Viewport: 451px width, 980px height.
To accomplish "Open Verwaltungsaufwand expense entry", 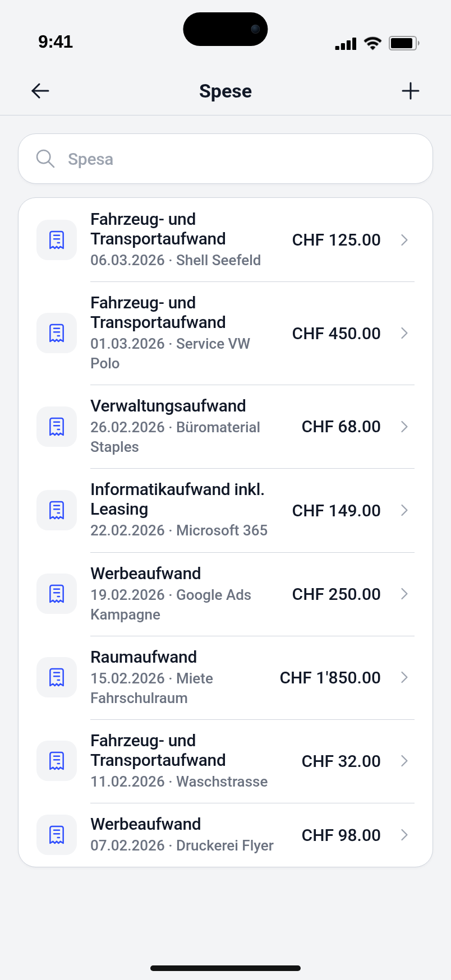I will coord(225,427).
